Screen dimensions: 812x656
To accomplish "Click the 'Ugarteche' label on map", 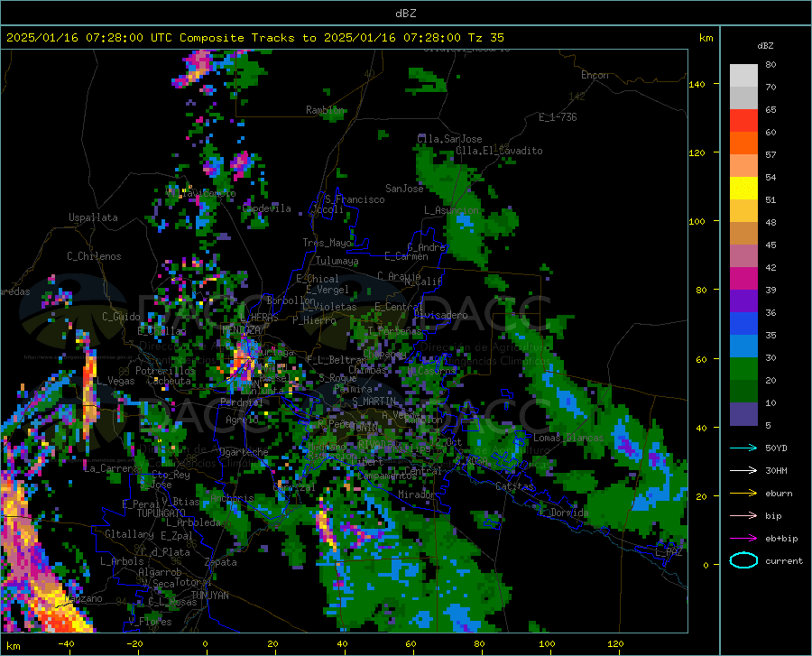I will [x=244, y=451].
